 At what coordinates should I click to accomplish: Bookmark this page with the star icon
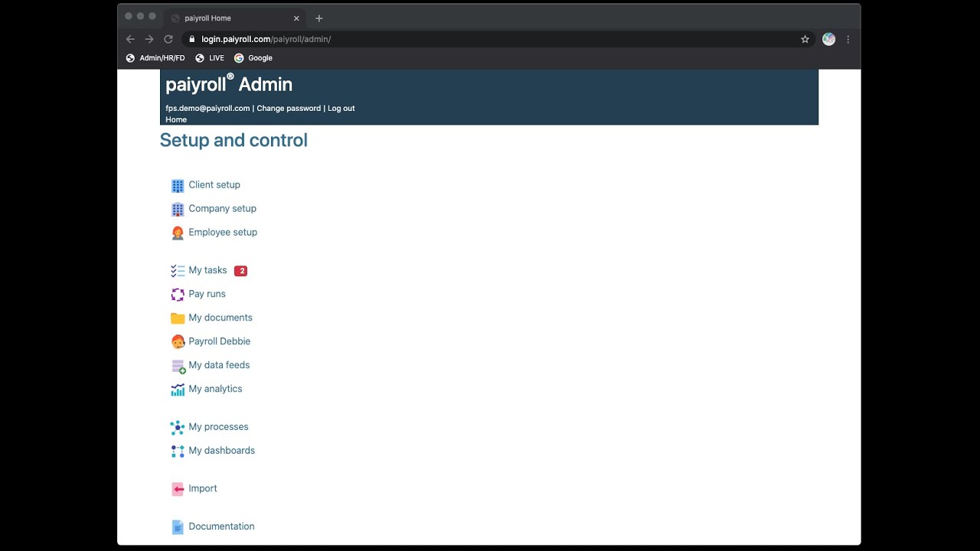(x=805, y=39)
